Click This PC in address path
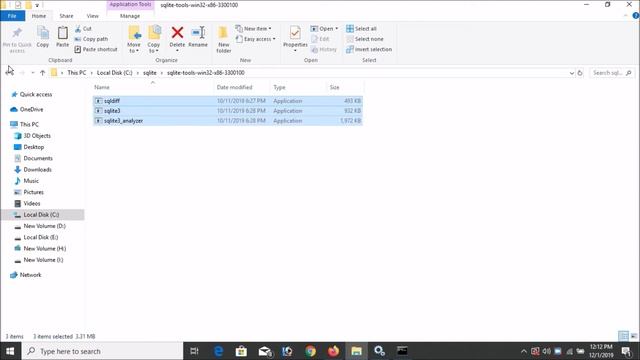640x360 pixels. [77, 73]
